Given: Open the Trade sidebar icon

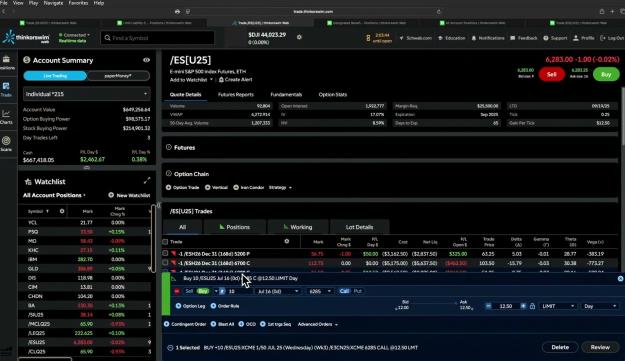Looking at the screenshot, I should [6, 89].
